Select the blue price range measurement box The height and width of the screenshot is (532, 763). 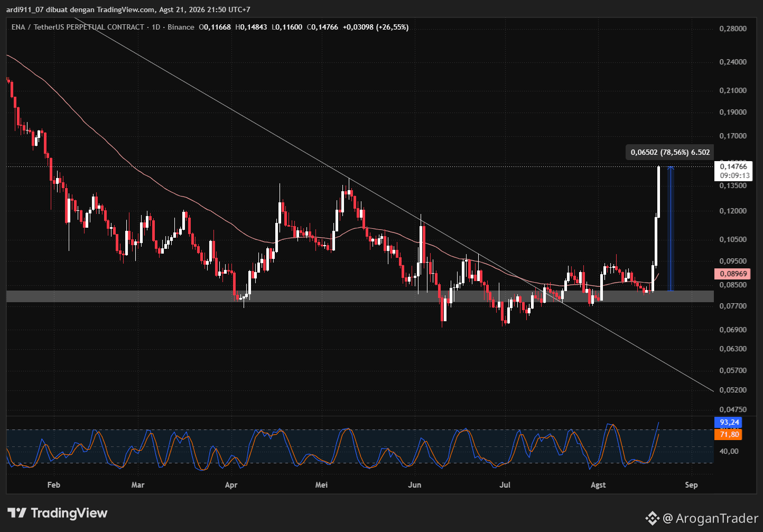click(x=671, y=229)
